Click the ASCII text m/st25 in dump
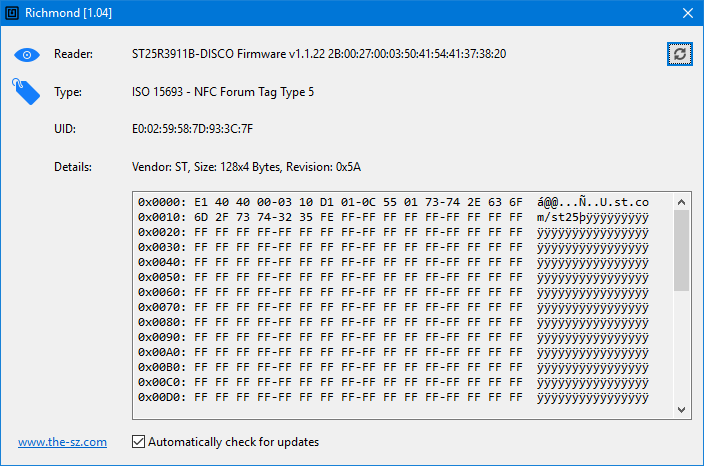This screenshot has width=704, height=466. coord(557,218)
